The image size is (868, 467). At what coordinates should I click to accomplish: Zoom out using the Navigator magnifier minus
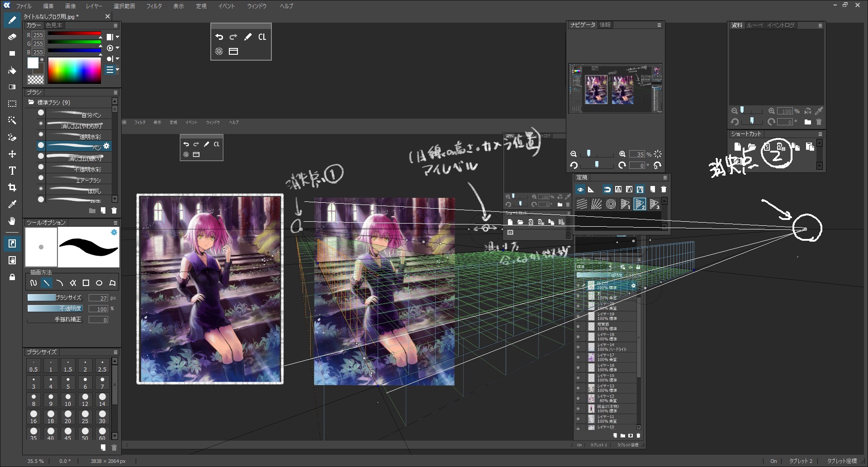574,154
